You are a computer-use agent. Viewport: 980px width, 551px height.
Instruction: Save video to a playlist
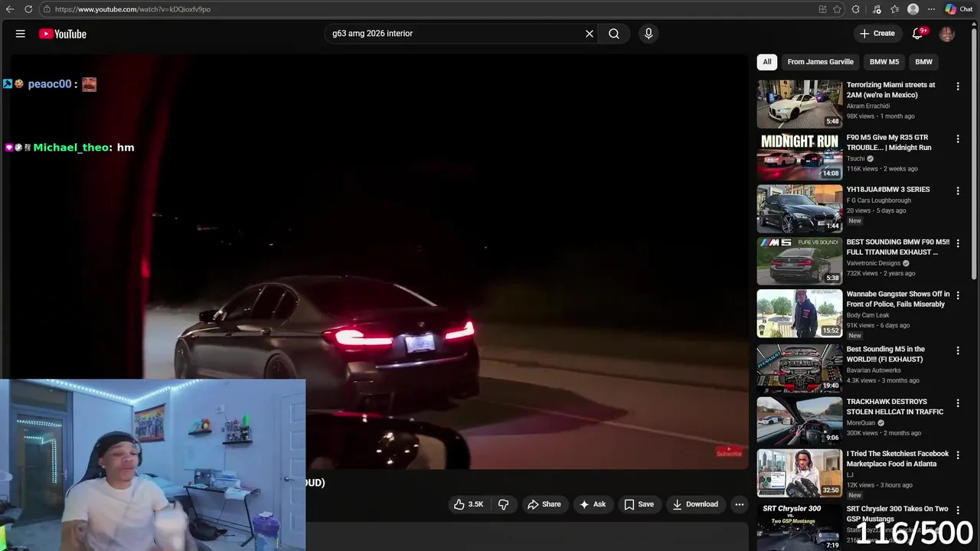pyautogui.click(x=639, y=504)
